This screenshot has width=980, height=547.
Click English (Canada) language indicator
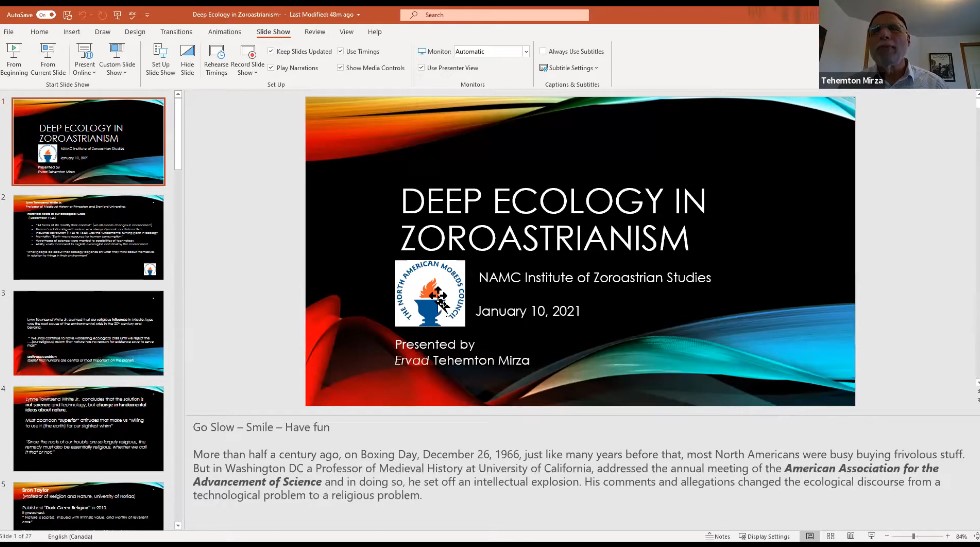click(70, 536)
